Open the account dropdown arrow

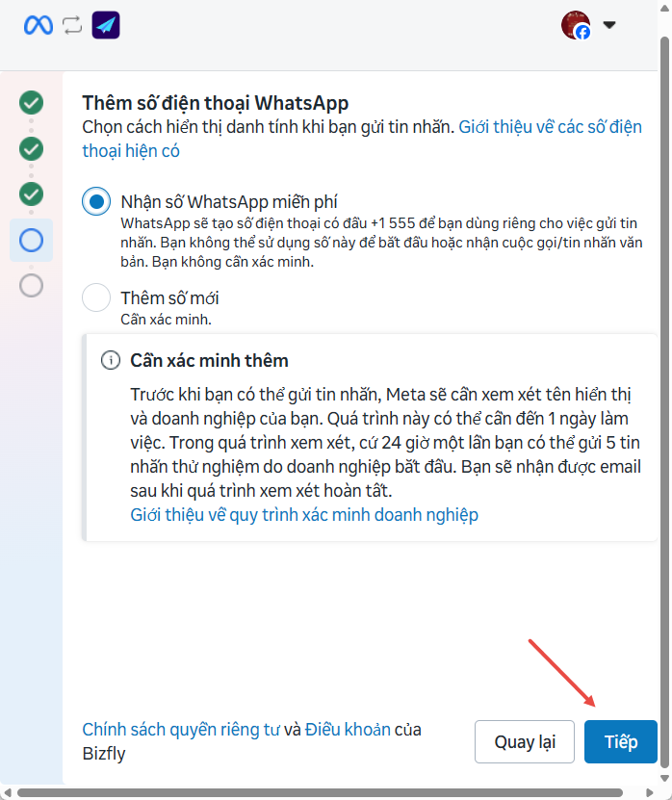pos(609,24)
